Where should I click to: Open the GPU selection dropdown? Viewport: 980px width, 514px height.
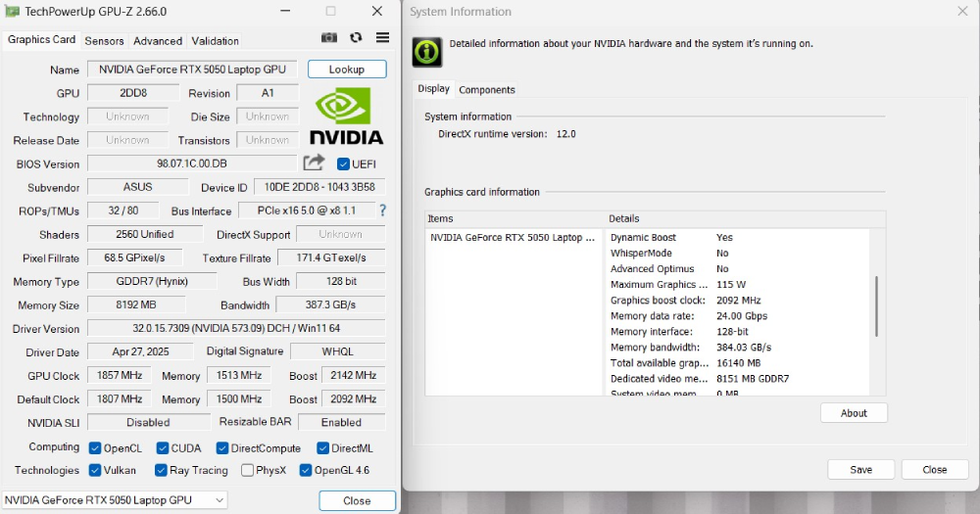click(x=115, y=500)
